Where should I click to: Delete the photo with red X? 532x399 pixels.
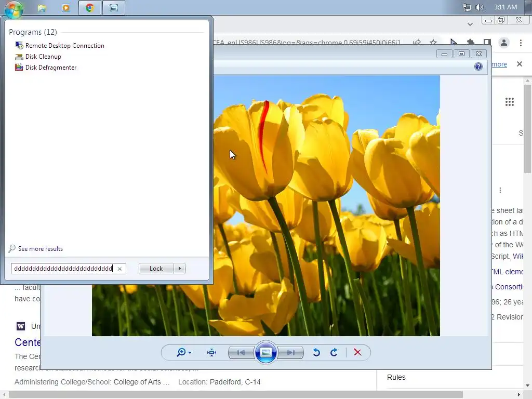(357, 353)
